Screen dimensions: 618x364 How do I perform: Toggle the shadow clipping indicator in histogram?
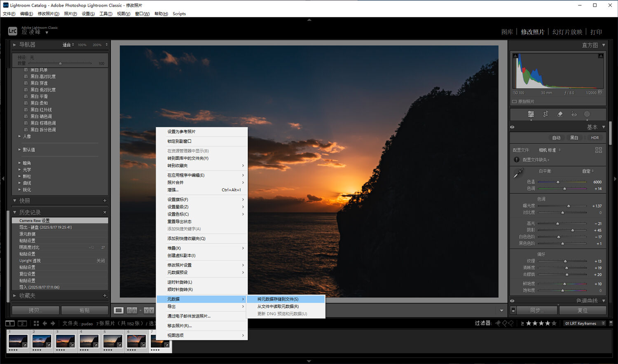click(x=515, y=56)
